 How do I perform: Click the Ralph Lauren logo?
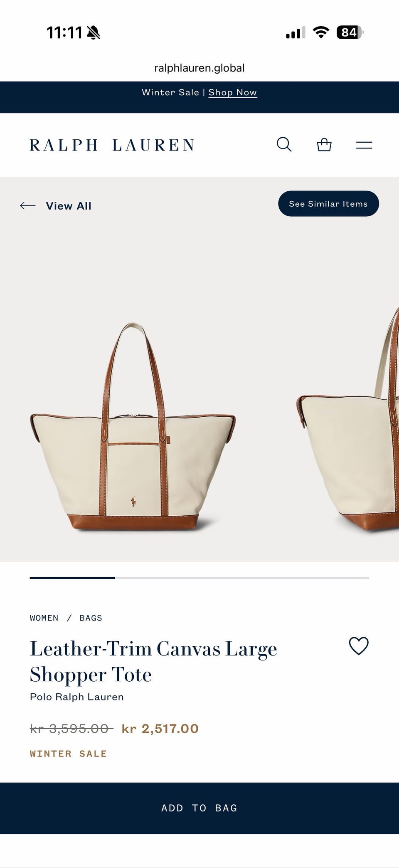click(112, 145)
